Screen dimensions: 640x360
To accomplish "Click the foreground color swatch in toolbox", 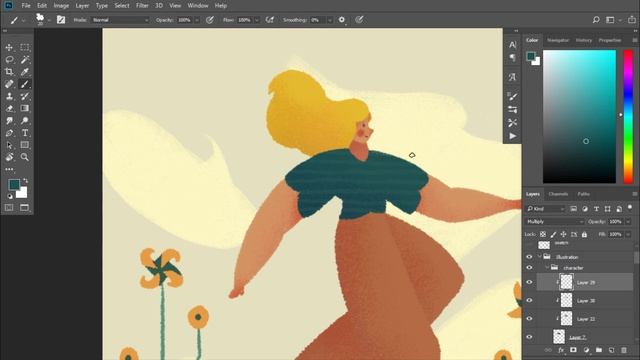I will (14, 184).
